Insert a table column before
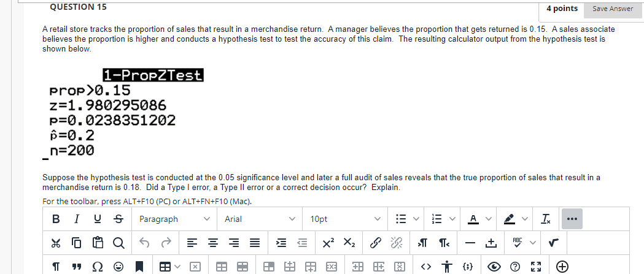 pos(358,267)
